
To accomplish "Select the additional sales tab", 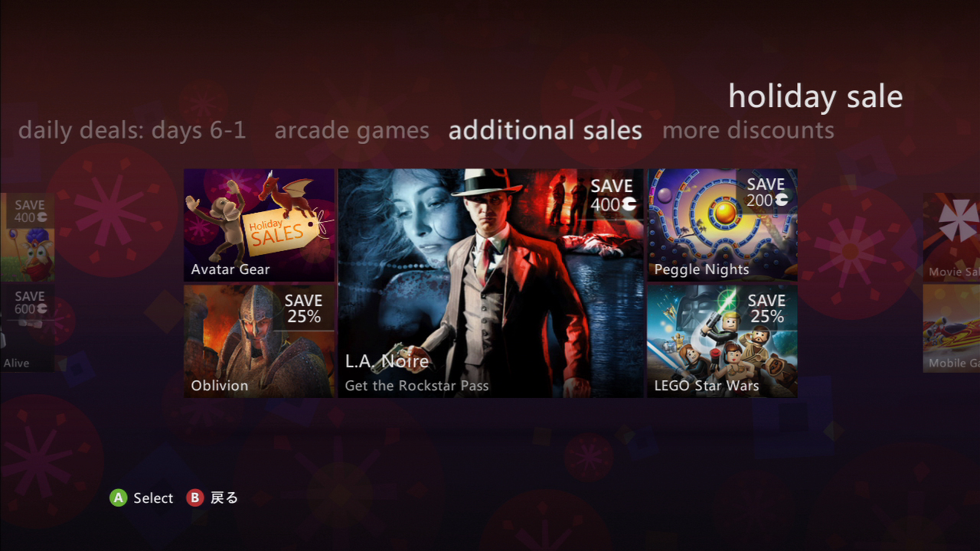I will tap(545, 130).
